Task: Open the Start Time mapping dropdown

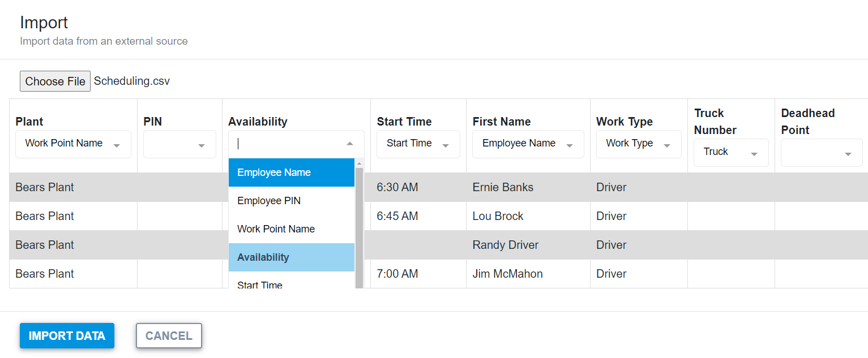Action: click(418, 144)
